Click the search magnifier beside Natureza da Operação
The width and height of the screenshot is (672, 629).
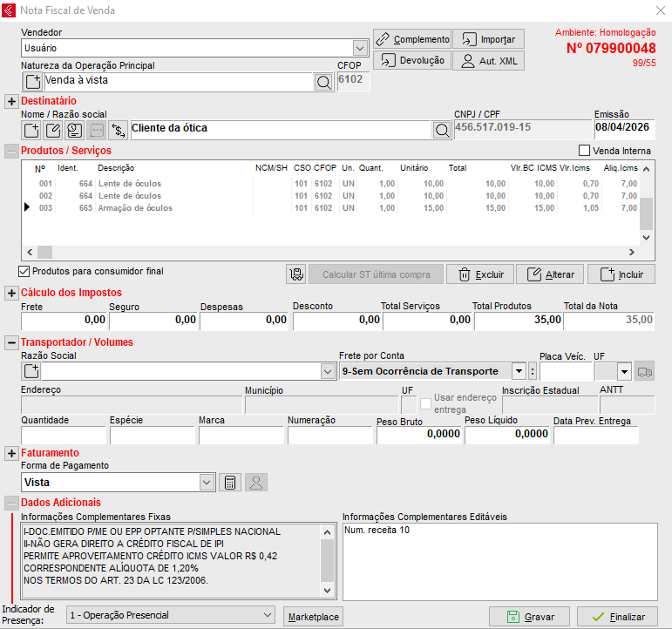[323, 82]
